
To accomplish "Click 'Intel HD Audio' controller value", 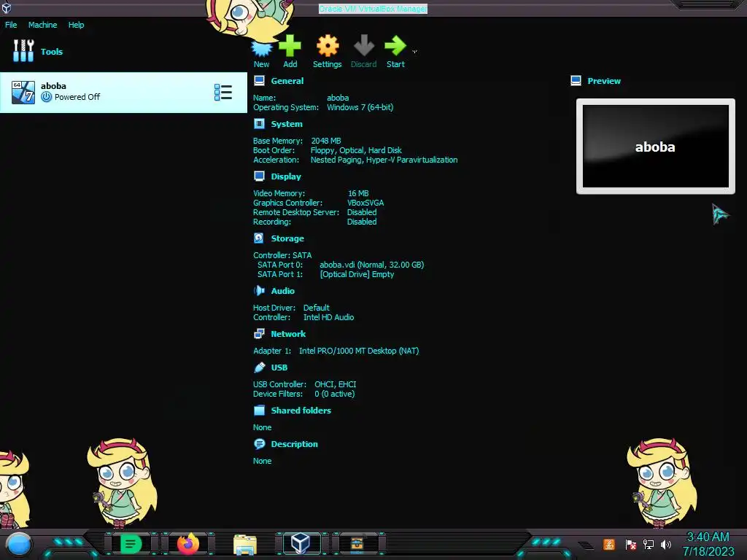I will [328, 317].
